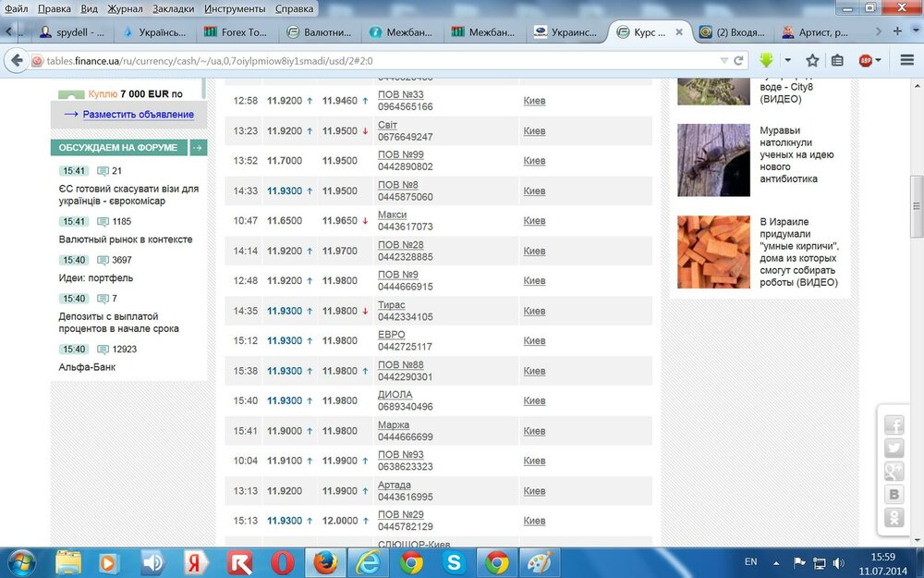Switch to the Forex To... tab
The width and height of the screenshot is (924, 578).
coord(236,31)
